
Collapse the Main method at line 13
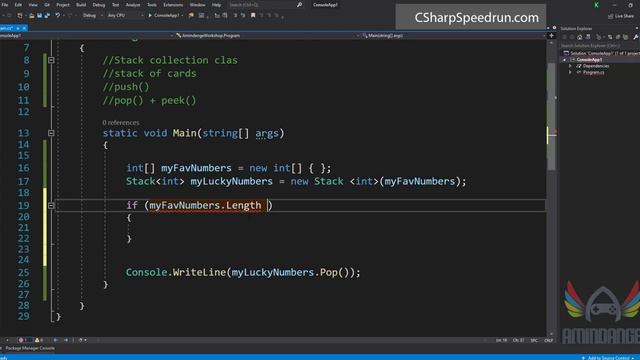(51, 133)
